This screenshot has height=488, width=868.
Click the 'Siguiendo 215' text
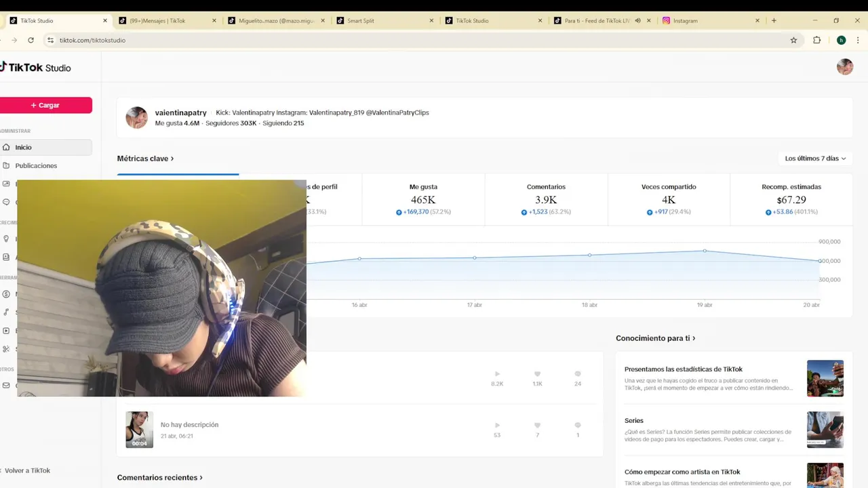(283, 123)
